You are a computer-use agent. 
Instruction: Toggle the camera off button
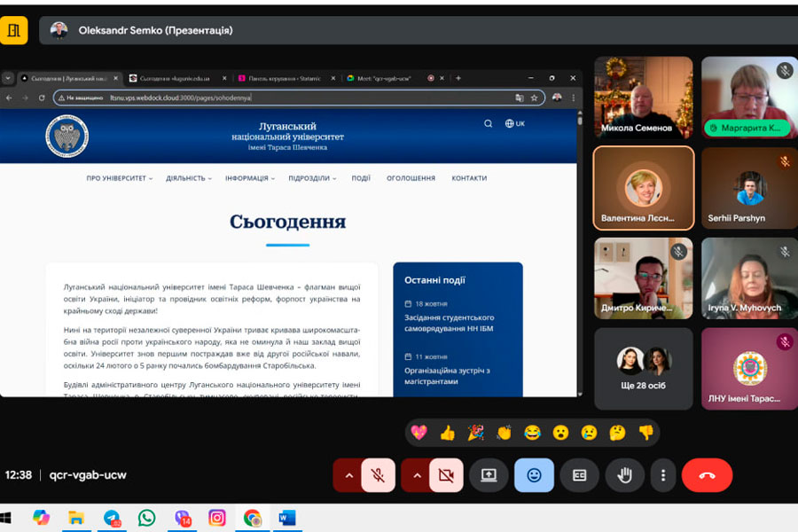click(x=446, y=475)
